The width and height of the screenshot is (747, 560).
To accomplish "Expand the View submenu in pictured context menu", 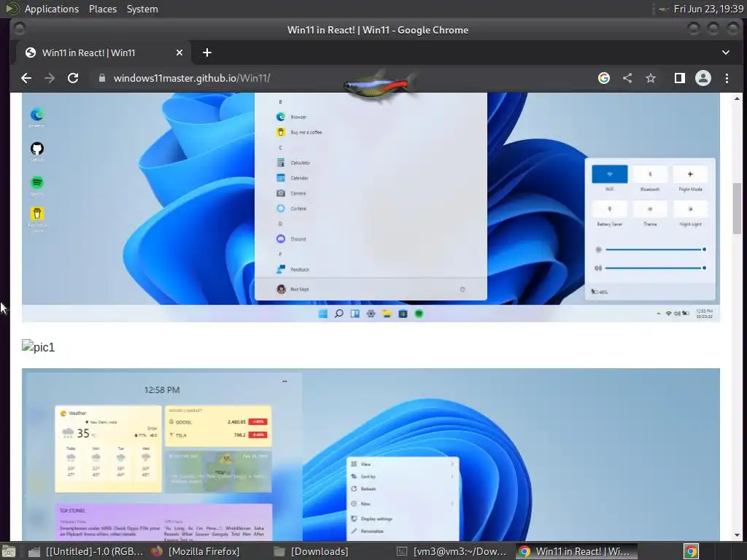I will [x=403, y=464].
